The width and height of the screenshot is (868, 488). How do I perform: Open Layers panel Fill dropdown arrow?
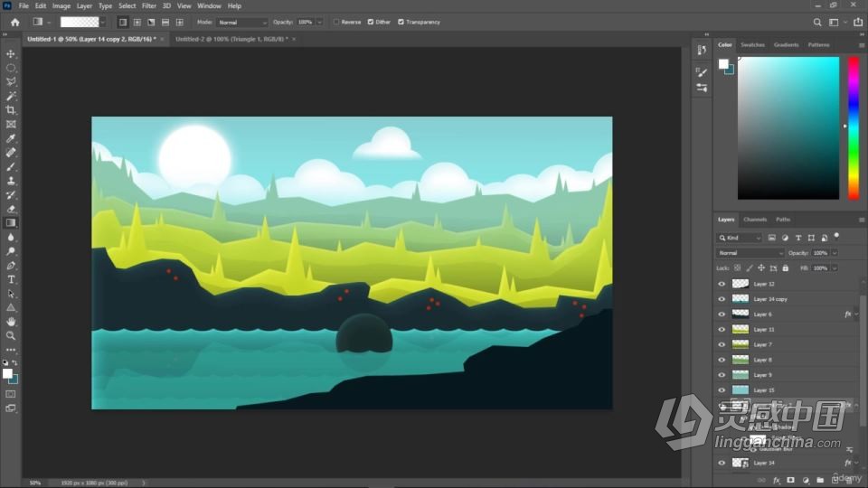pyautogui.click(x=835, y=268)
